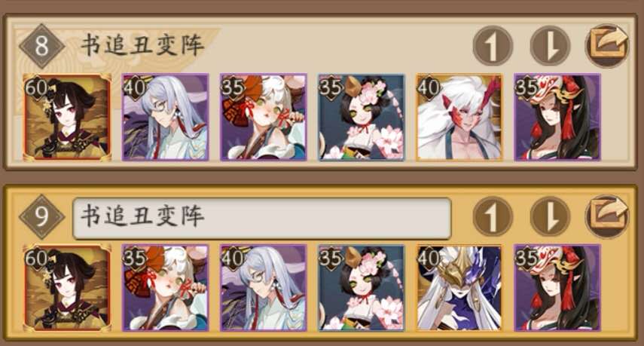The image size is (644, 346).
Task: Move team 9 up with arrow icon
Action: 493,216
